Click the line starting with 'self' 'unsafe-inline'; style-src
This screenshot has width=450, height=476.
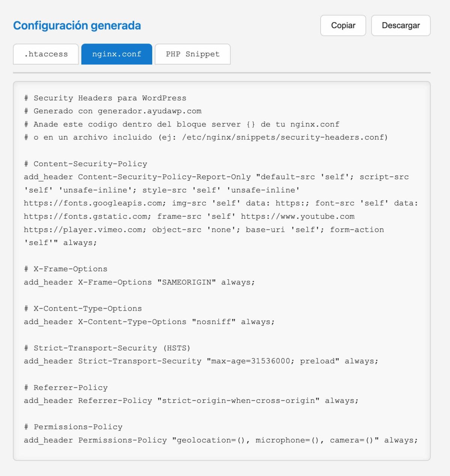click(162, 190)
